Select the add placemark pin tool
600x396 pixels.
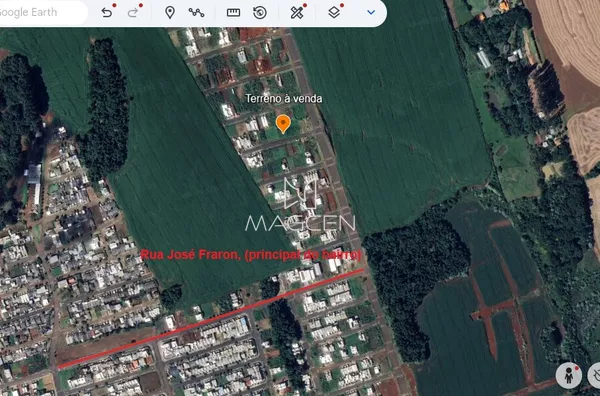point(170,13)
